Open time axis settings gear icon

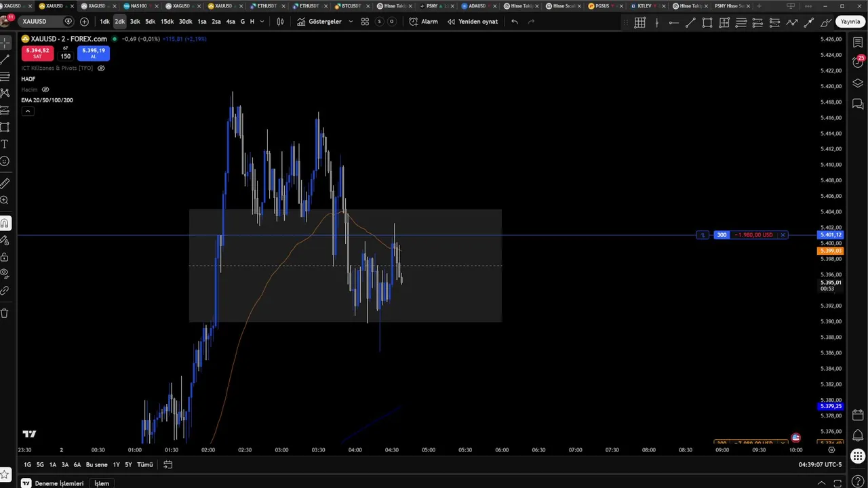pos(831,450)
